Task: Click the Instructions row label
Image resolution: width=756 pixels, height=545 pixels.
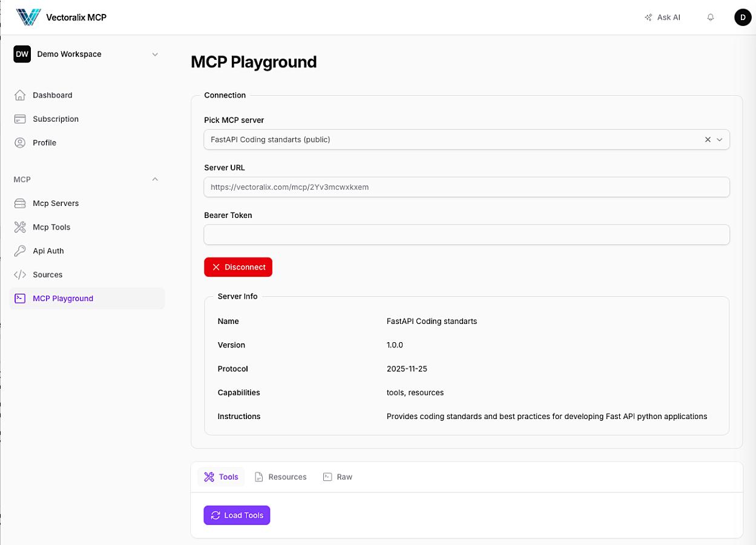Action: click(x=239, y=417)
